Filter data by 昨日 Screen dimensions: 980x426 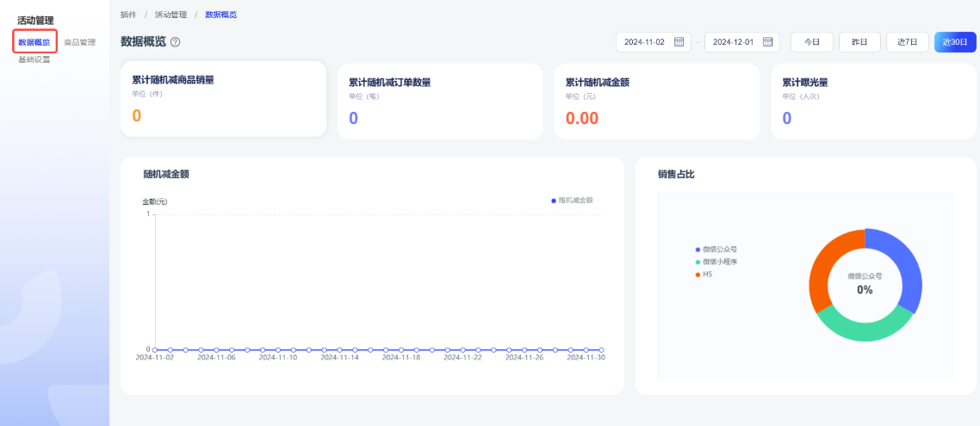point(859,42)
